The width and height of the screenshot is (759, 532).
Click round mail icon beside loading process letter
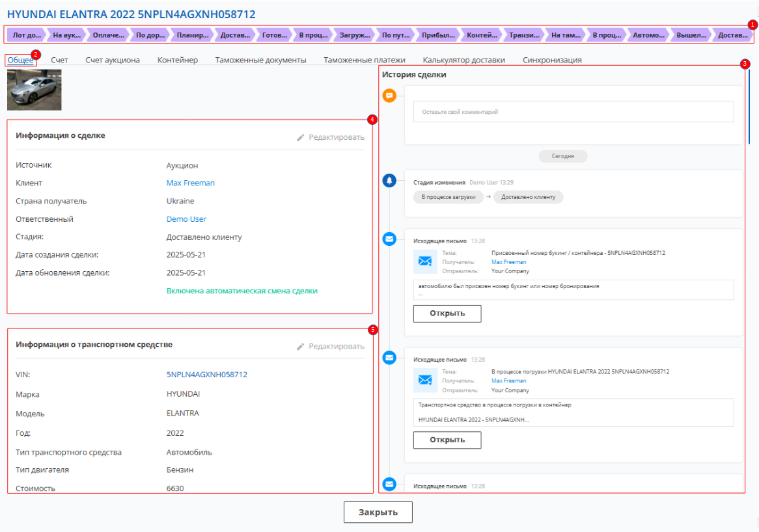(x=389, y=358)
